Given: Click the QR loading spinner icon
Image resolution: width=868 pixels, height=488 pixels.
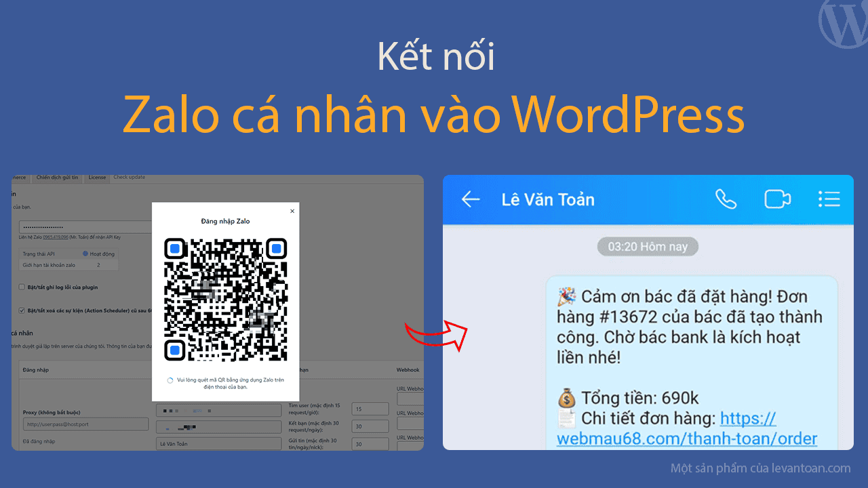Looking at the screenshot, I should click(170, 381).
